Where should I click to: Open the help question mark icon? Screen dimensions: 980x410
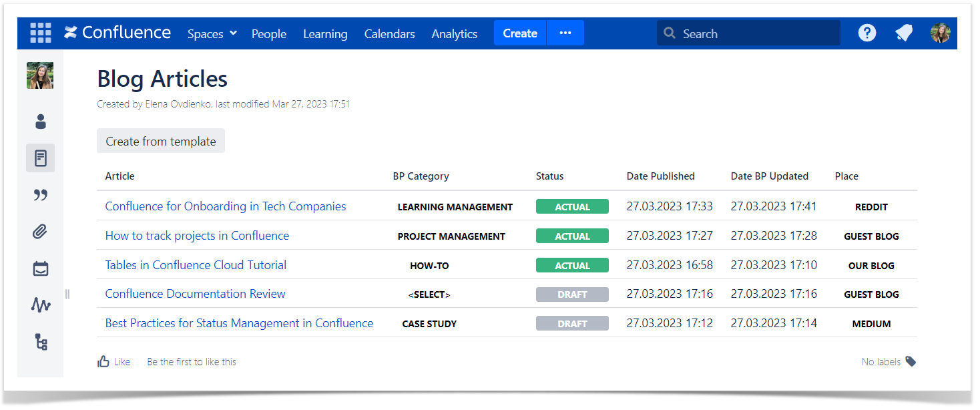867,33
